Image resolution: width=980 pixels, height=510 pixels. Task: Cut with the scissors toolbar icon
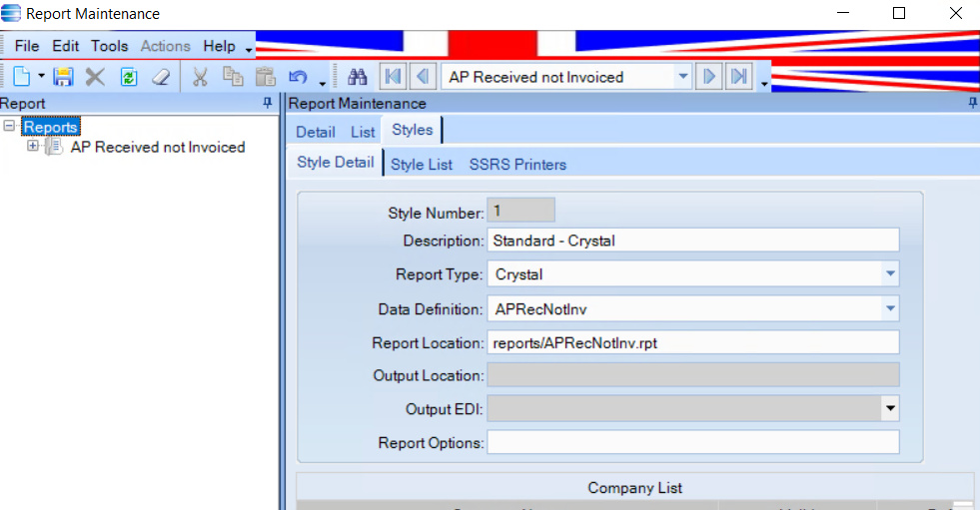[x=200, y=77]
